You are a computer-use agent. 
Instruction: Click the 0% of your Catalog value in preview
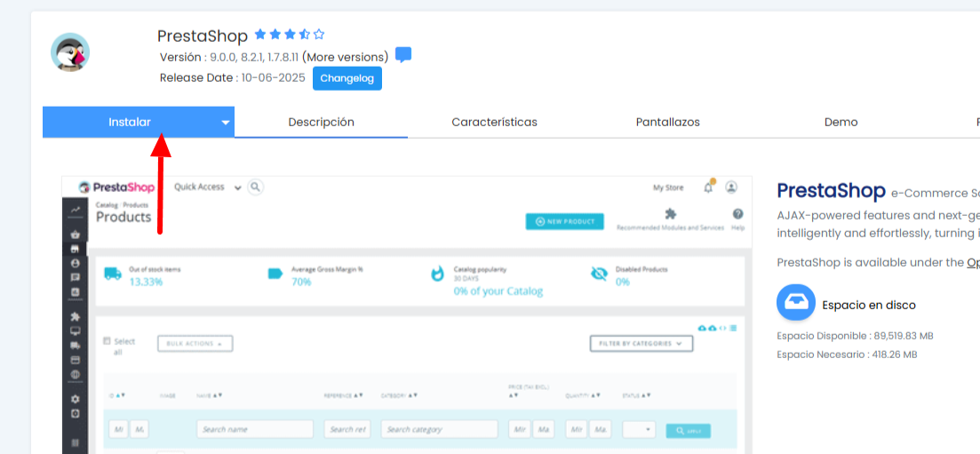click(498, 291)
